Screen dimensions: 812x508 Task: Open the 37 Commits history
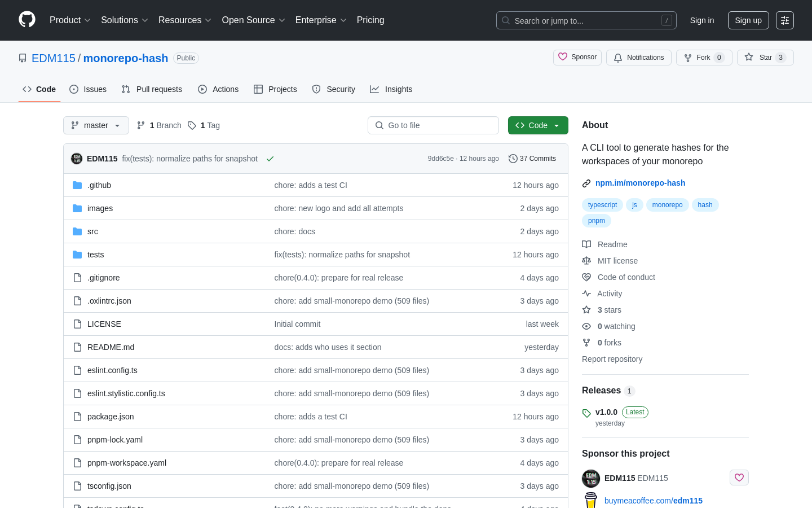tap(532, 159)
